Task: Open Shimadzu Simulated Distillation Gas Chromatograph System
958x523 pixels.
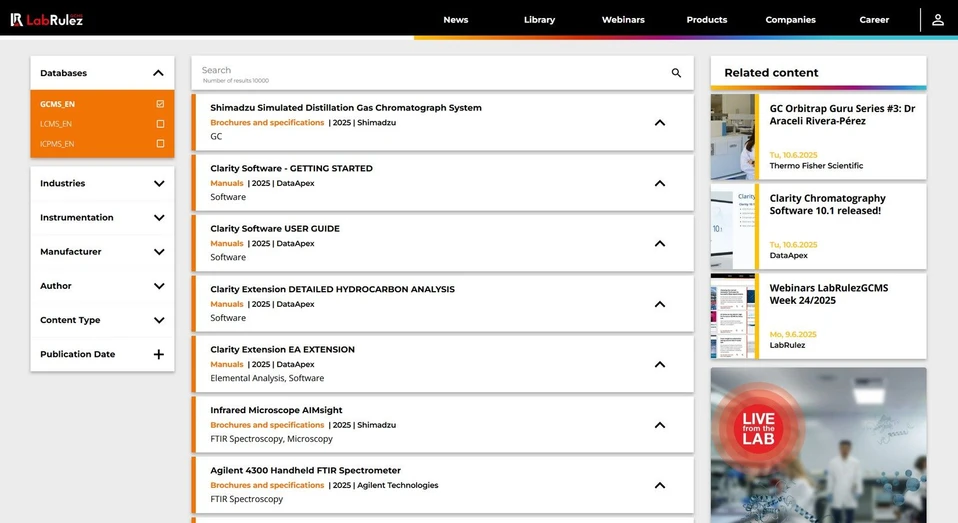Action: tap(346, 108)
